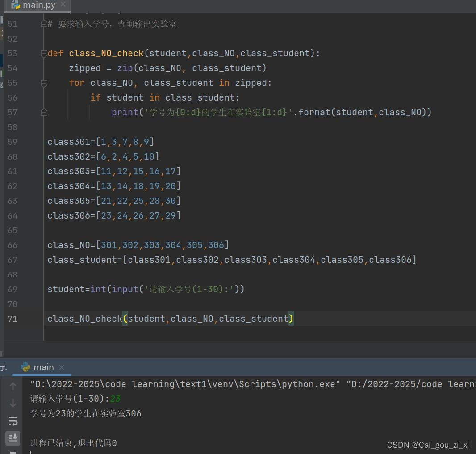476x454 pixels.
Task: Click comment fold marker on line 51
Action: [44, 24]
